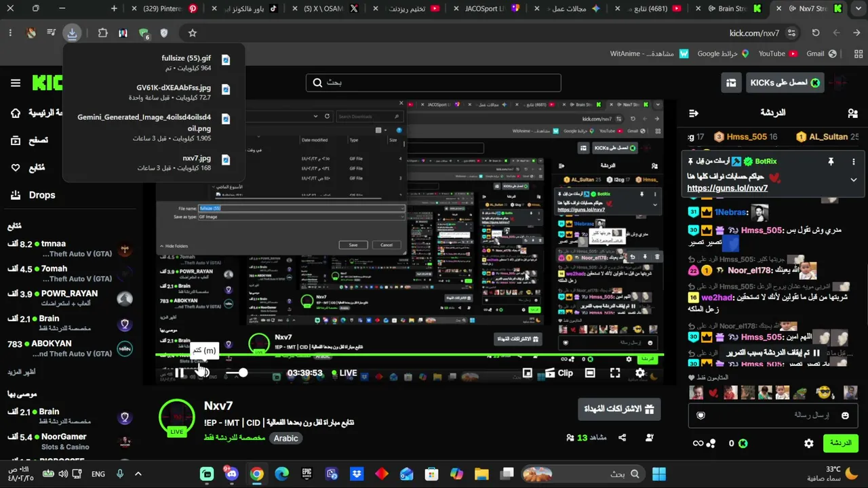Image resolution: width=868 pixels, height=488 pixels.
Task: Click the Kick logo
Action: [48, 83]
